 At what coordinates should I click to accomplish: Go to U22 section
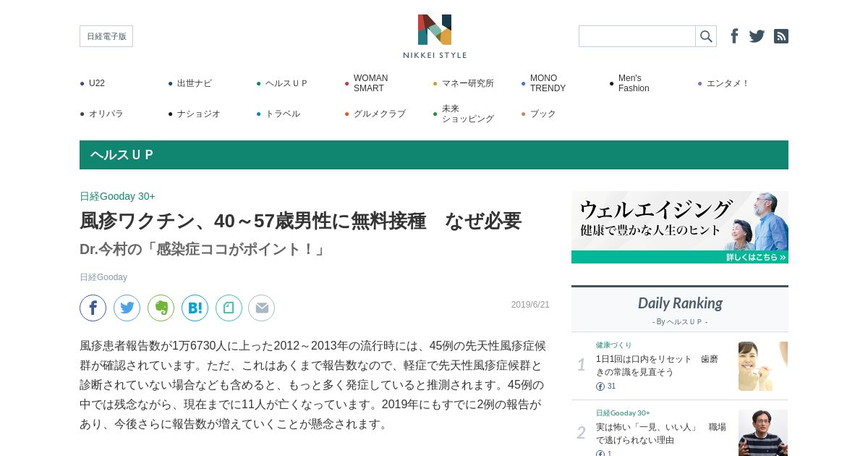(x=97, y=83)
